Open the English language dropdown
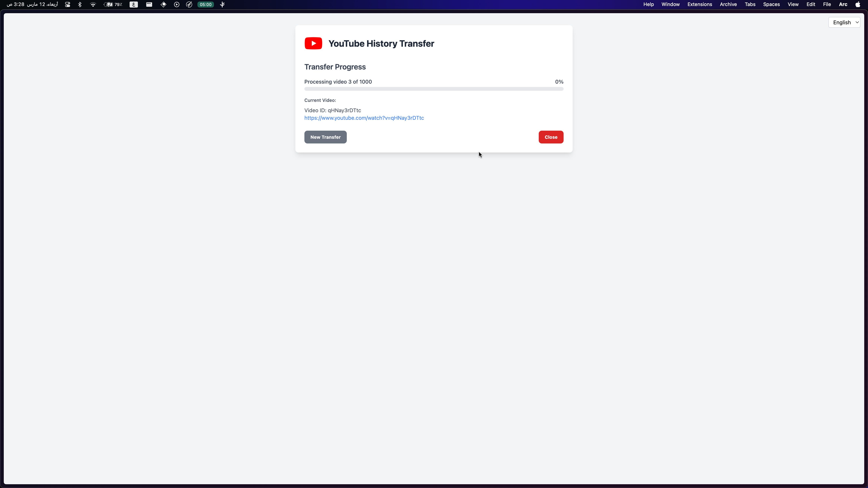Image resolution: width=868 pixels, height=488 pixels. [x=844, y=23]
